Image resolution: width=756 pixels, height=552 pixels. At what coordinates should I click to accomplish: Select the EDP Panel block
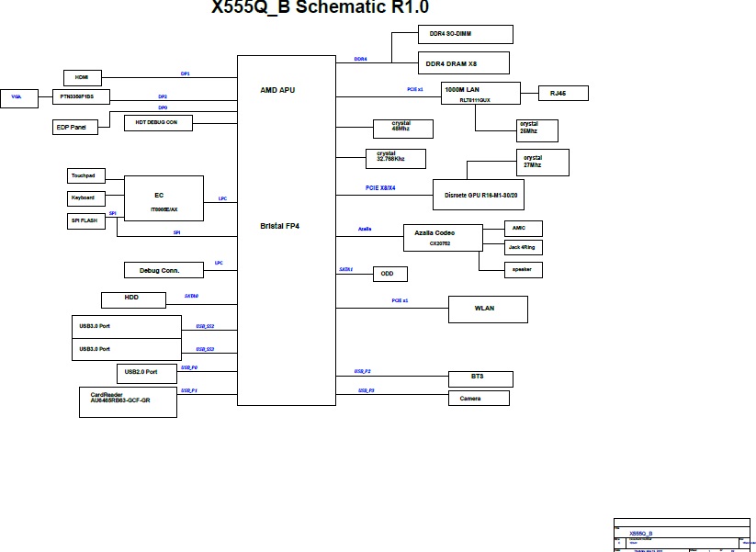pyautogui.click(x=75, y=128)
